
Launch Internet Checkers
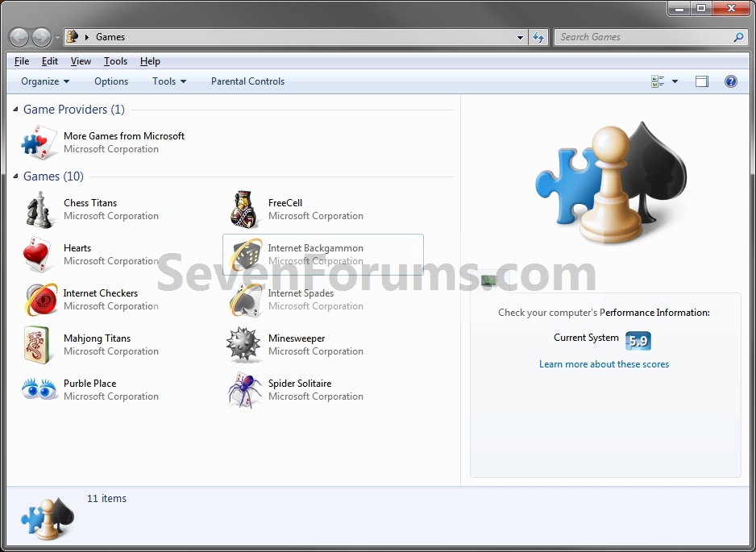point(101,293)
